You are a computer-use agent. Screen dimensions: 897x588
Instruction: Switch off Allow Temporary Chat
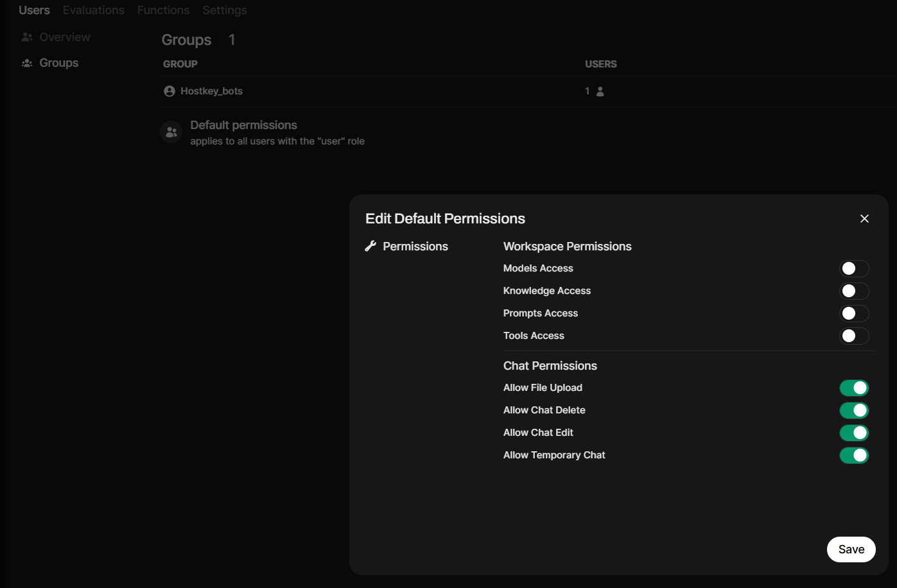854,455
